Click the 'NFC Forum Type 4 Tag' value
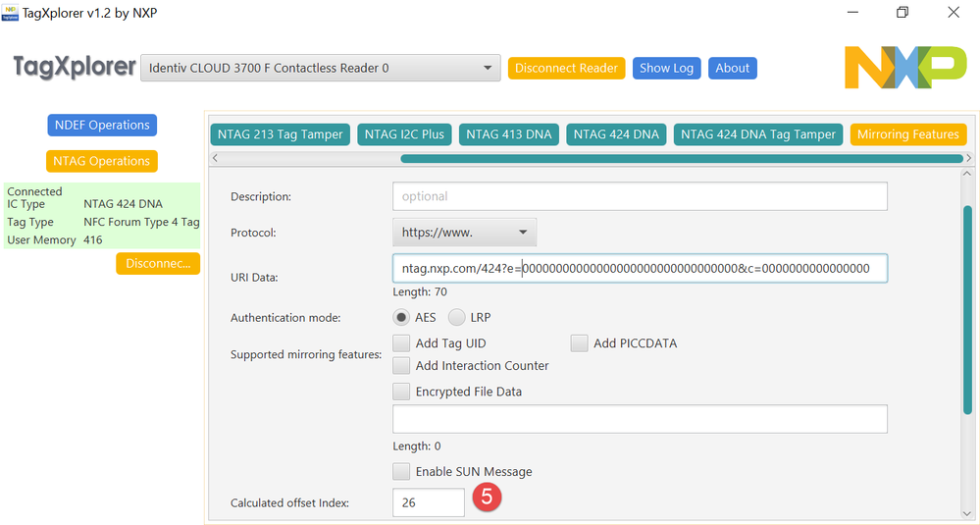980x525 pixels. pos(141,223)
